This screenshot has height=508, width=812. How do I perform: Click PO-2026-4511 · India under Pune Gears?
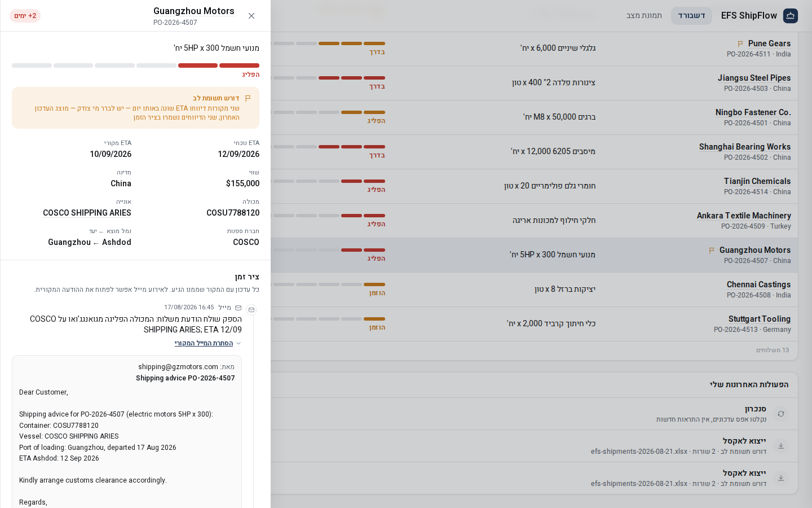tap(759, 54)
